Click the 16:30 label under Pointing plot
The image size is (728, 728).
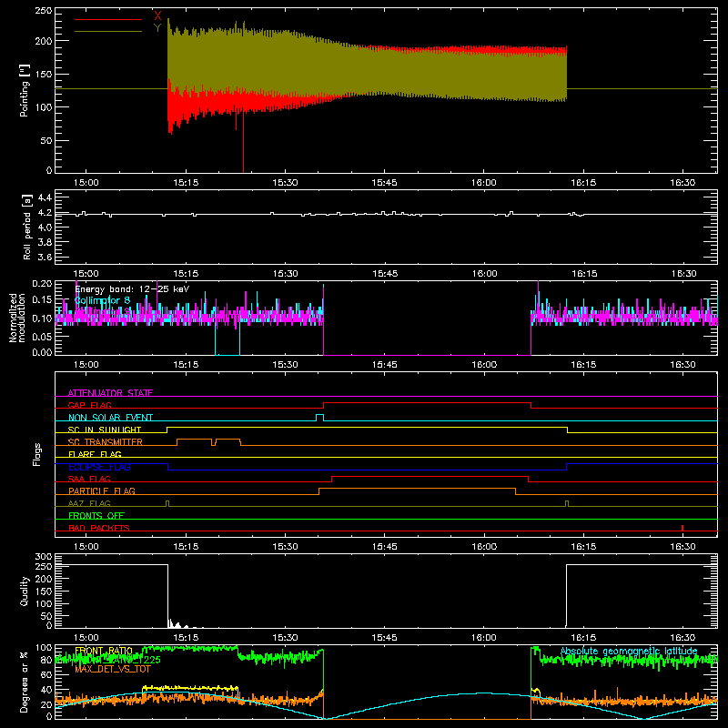coord(682,183)
